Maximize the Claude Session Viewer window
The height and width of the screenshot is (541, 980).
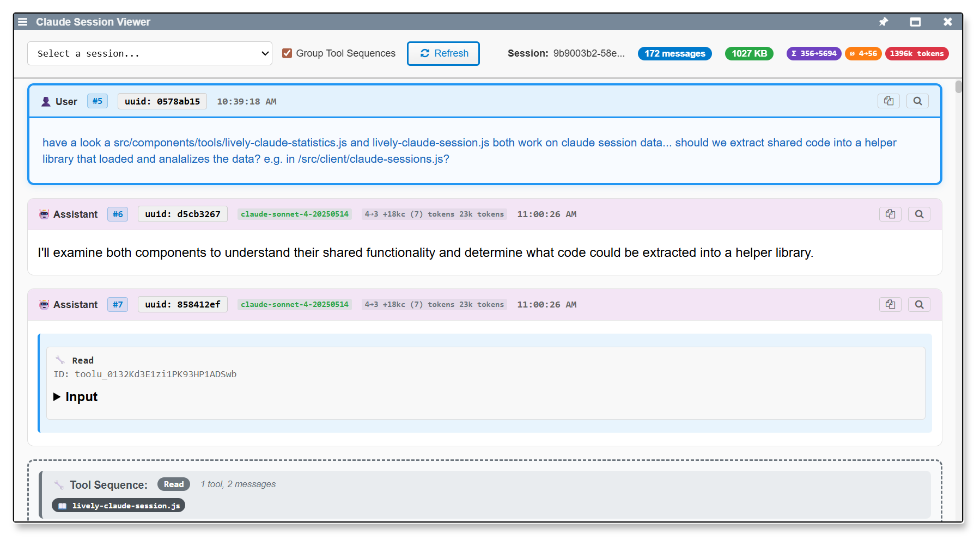tap(915, 22)
